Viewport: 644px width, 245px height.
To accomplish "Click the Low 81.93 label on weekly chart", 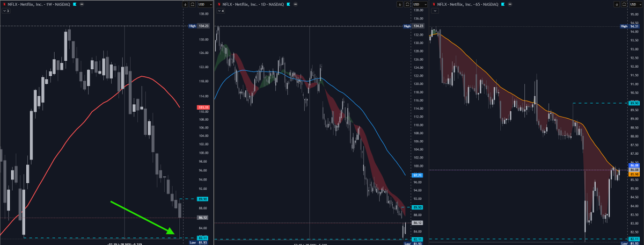I will (x=200, y=243).
